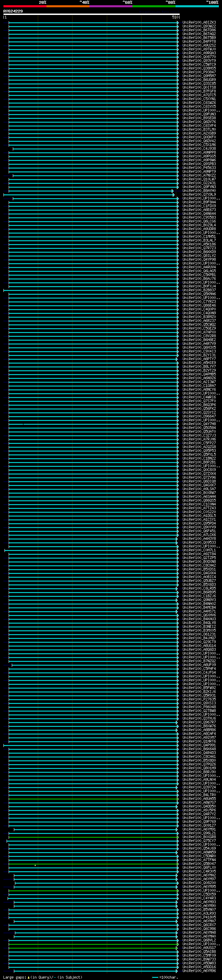Select the UniRef100_C4Y4R3 entry

coord(199,898)
